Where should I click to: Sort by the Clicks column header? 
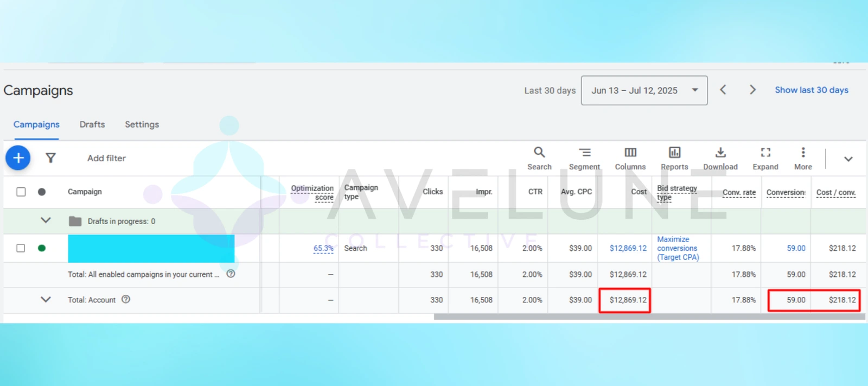(x=433, y=192)
